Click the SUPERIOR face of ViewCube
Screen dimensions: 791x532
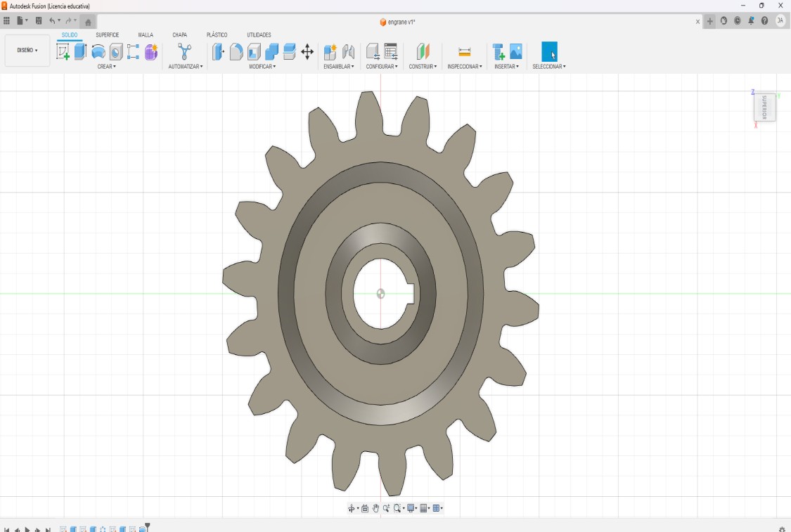[764, 107]
